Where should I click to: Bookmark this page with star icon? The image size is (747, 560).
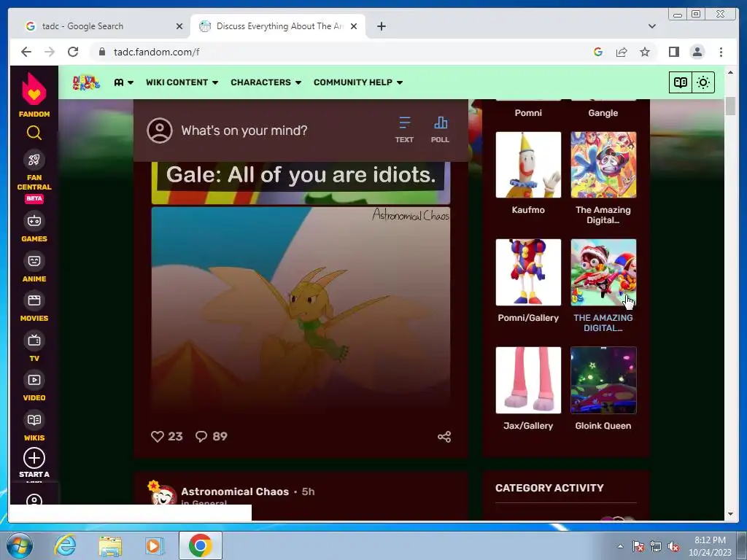(x=645, y=52)
